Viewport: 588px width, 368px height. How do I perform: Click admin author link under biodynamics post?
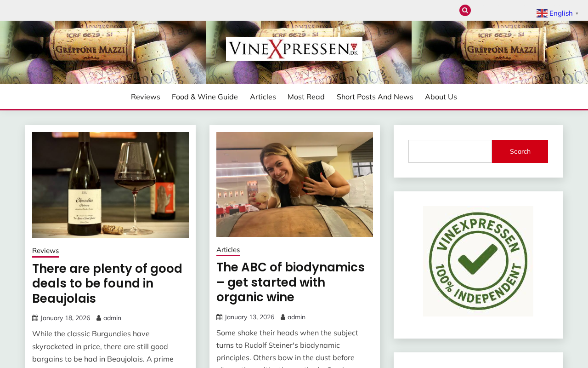pos(296,317)
